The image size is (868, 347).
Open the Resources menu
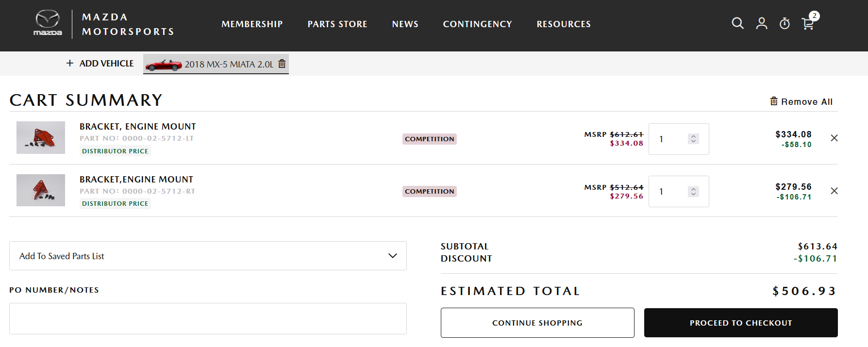point(564,24)
